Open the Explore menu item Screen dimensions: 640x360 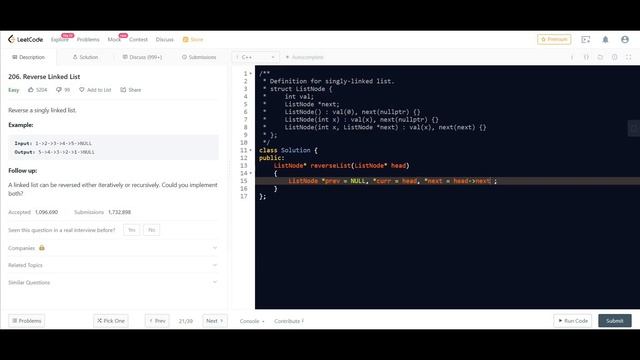60,40
